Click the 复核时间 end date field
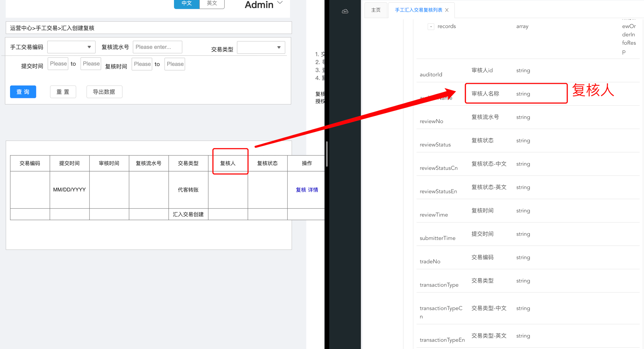This screenshot has width=644, height=349. [174, 64]
